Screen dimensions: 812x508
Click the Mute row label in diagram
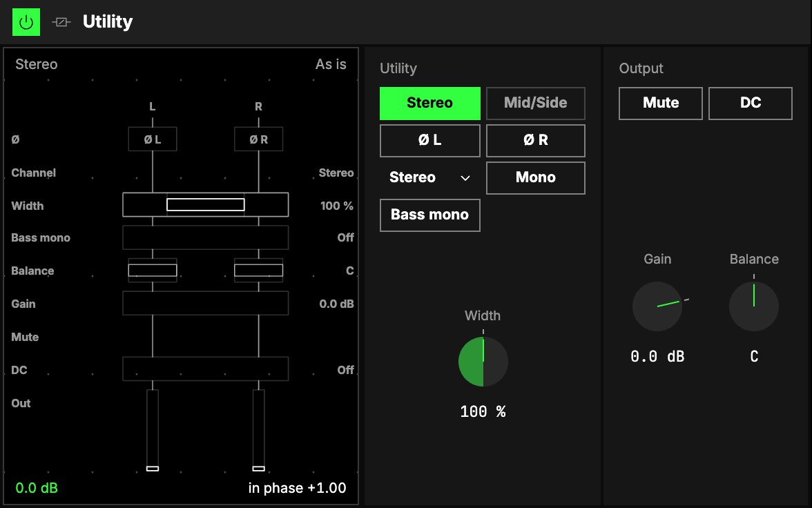click(x=25, y=337)
